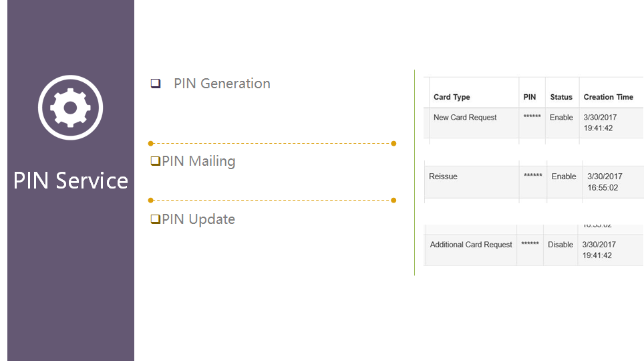This screenshot has height=361, width=644.
Task: Click Enable status in New Card Request row
Action: tap(561, 118)
